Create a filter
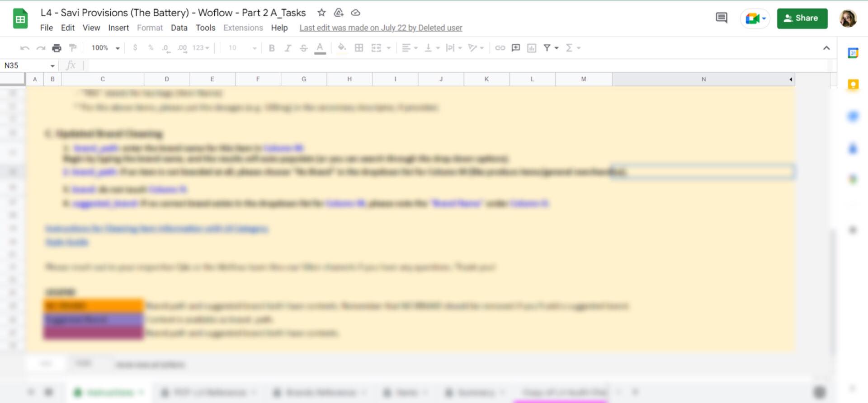The width and height of the screenshot is (868, 403). pos(547,48)
